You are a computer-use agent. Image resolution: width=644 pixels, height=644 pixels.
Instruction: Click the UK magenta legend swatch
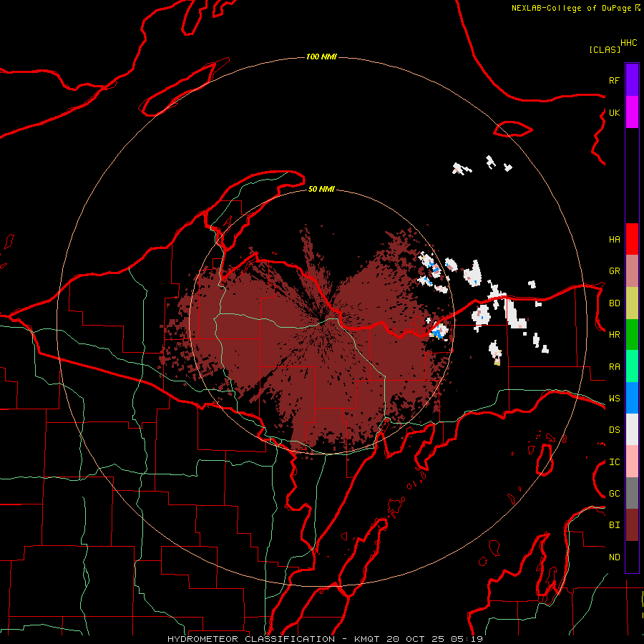point(632,112)
